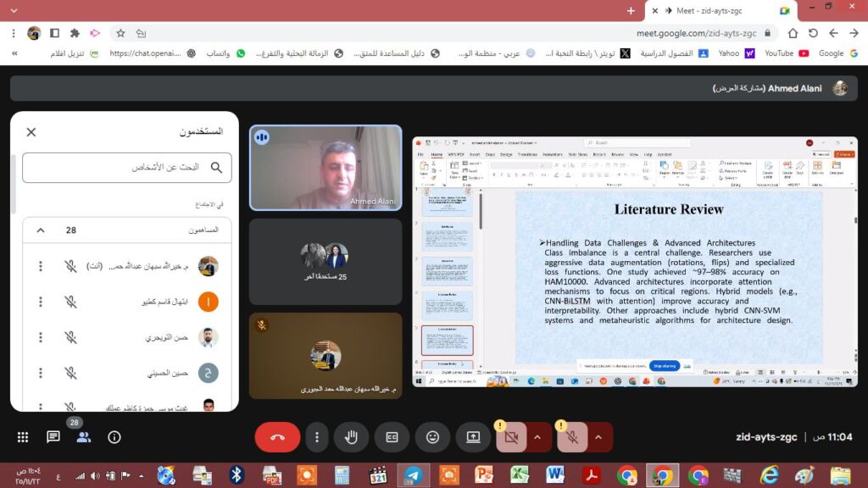
Task: Collapse the contributors list showing 28
Action: pos(40,230)
